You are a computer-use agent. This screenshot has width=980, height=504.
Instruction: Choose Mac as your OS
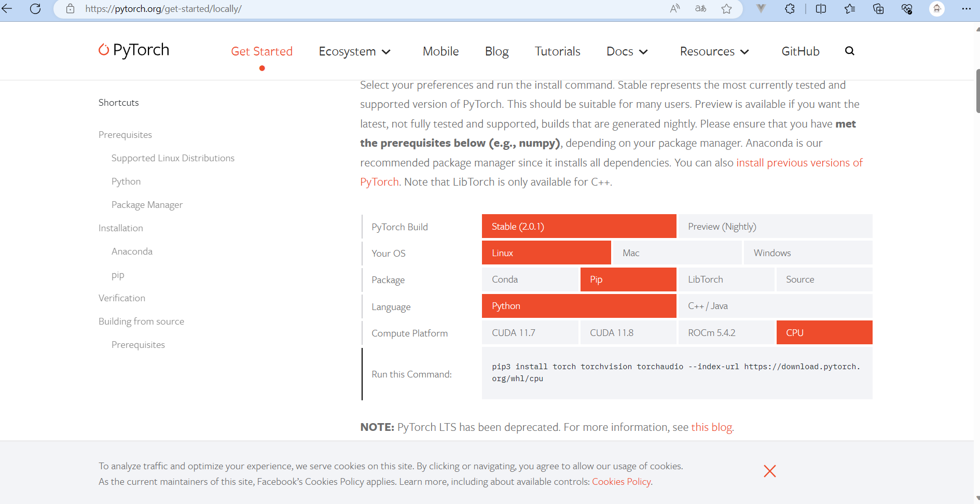pos(677,253)
